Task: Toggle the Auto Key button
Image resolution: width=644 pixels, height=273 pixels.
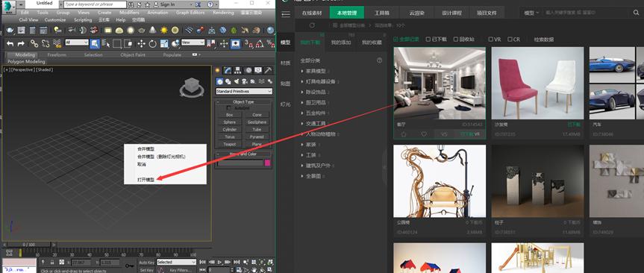Action: (146, 262)
